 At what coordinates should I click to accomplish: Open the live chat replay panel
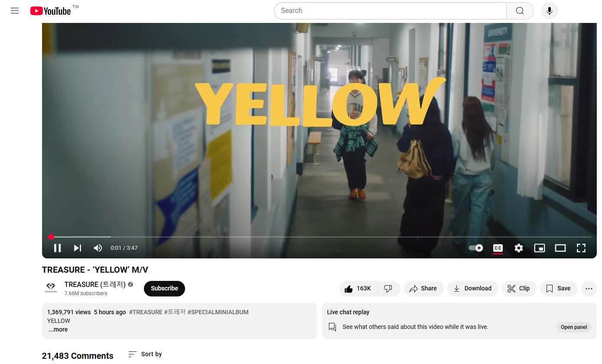click(x=574, y=327)
